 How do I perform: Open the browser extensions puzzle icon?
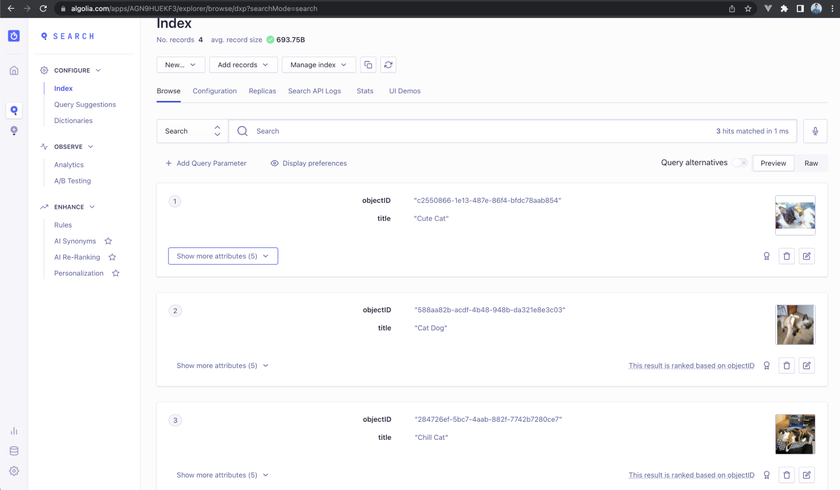(784, 9)
